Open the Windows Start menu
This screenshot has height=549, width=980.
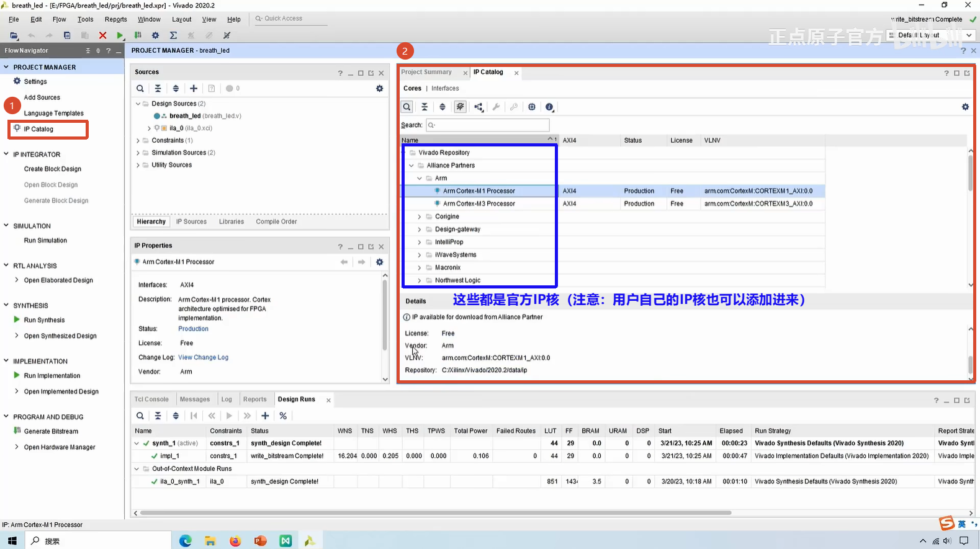point(12,541)
